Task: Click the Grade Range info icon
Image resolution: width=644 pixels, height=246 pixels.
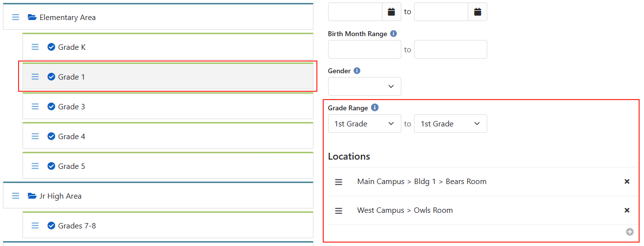Action: (374, 108)
